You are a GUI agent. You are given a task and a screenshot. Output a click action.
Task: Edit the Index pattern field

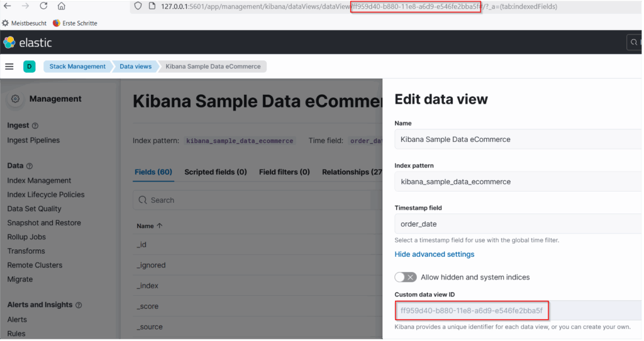(518, 181)
